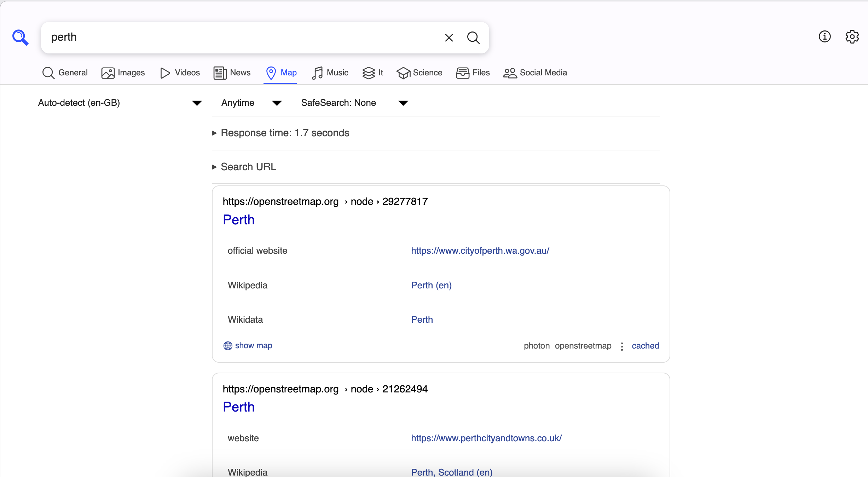Switch to the It category tab
Viewport: 868px width, 477px height.
coord(372,73)
